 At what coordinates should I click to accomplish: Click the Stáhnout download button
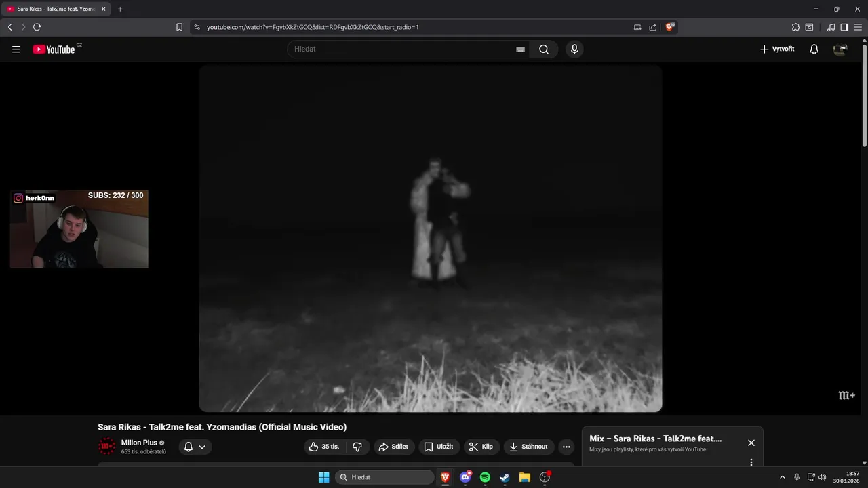pyautogui.click(x=528, y=447)
